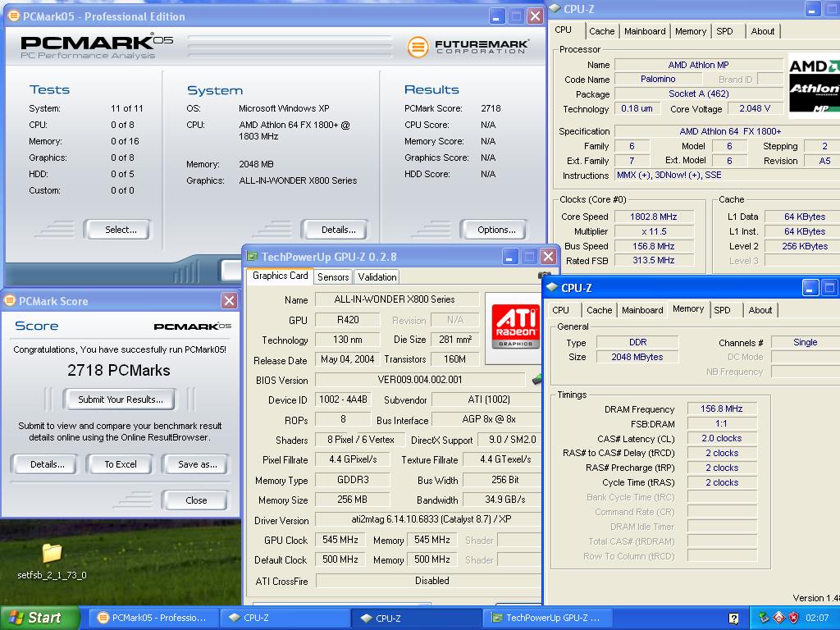
Task: Open SPD tab in top CPU-Z window
Action: click(x=725, y=31)
